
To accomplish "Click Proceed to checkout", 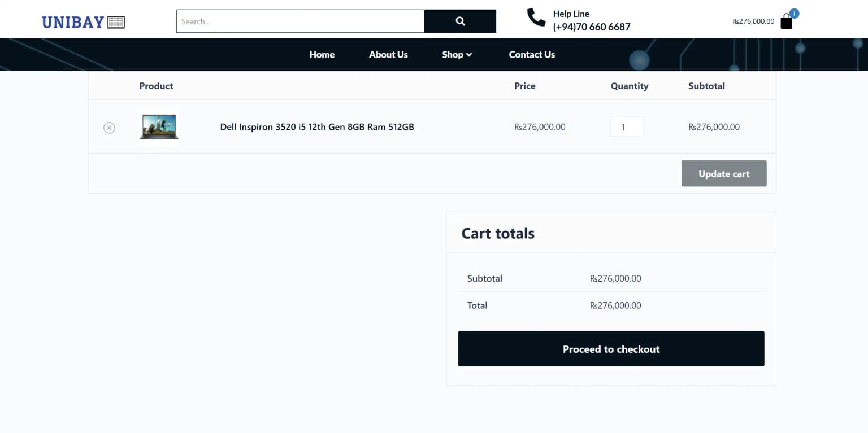I will pyautogui.click(x=611, y=349).
